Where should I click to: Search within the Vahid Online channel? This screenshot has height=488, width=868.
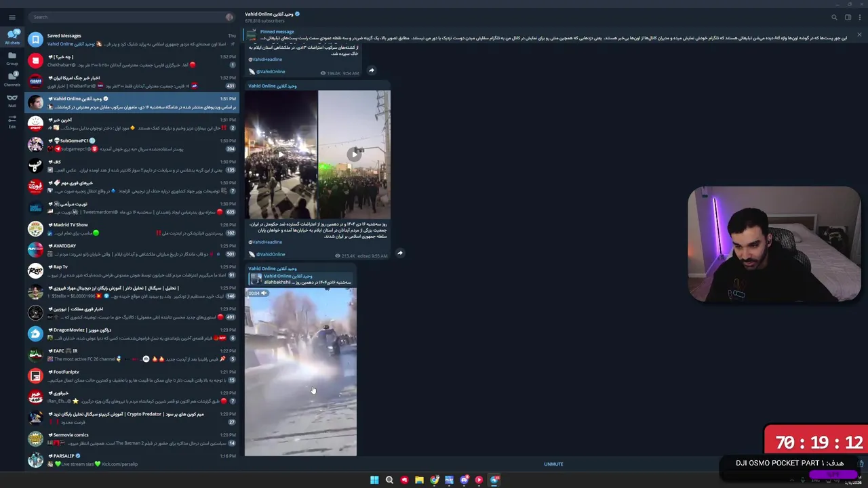tap(834, 17)
